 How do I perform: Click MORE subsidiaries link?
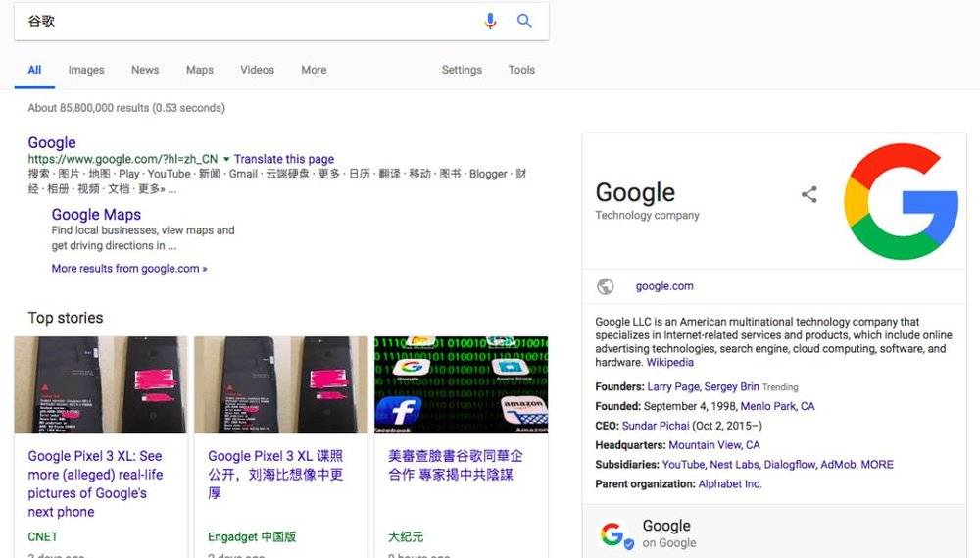click(877, 464)
